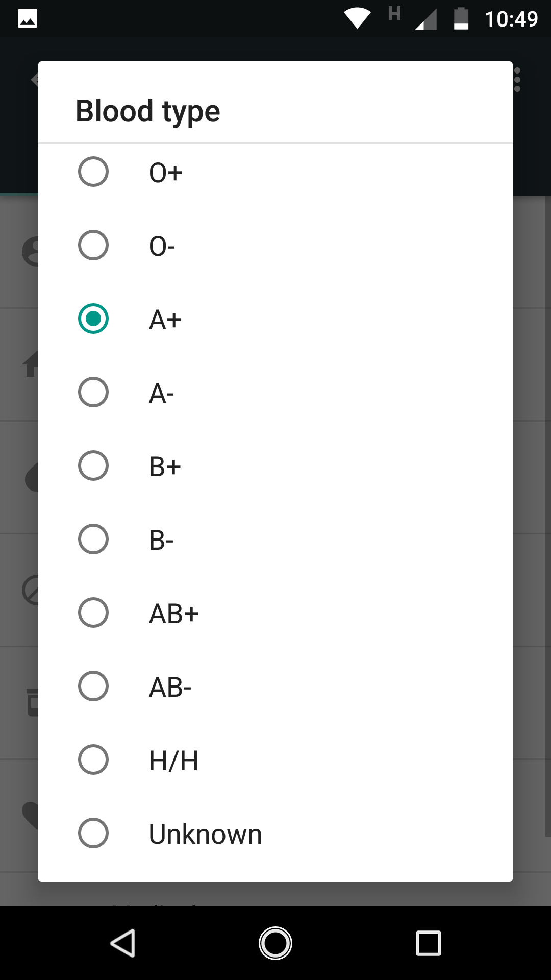Select the O+ blood type radio button
Image resolution: width=551 pixels, height=980 pixels.
coord(93,171)
